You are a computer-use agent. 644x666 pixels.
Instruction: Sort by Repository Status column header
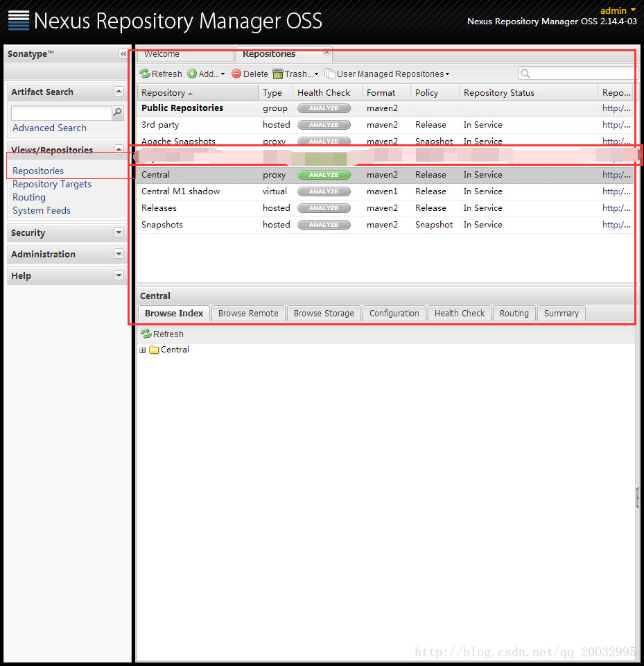pos(528,92)
